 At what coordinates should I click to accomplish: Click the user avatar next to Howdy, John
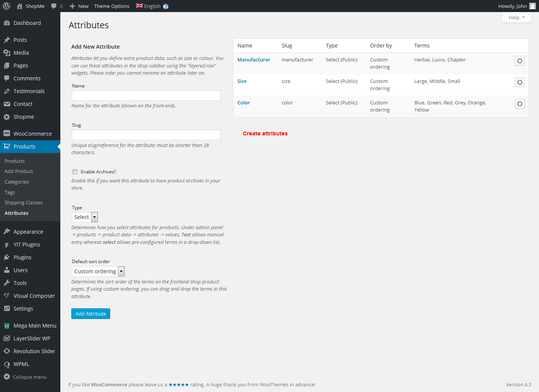pyautogui.click(x=532, y=6)
